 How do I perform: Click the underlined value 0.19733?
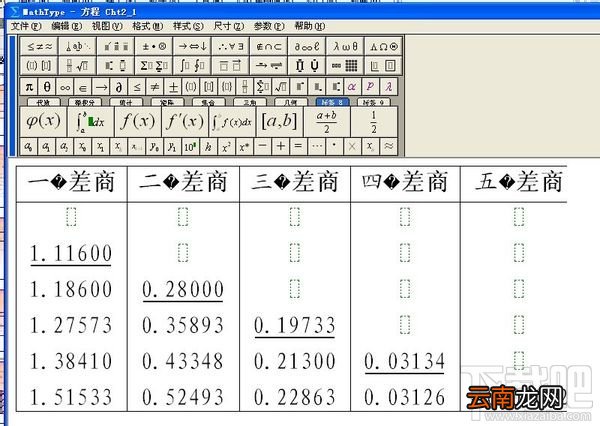(x=295, y=325)
